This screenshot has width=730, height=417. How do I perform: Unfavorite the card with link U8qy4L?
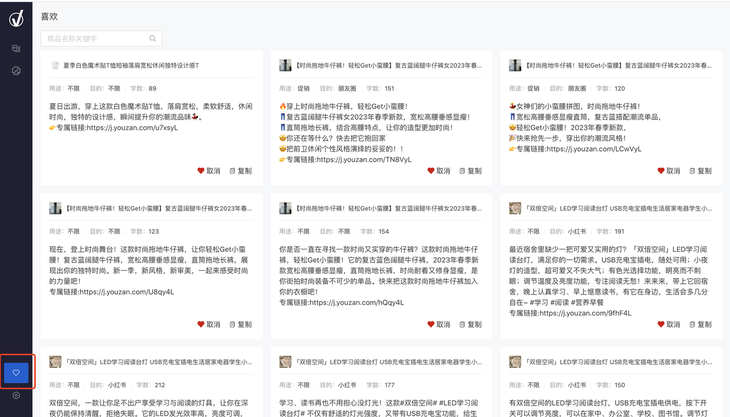[208, 324]
